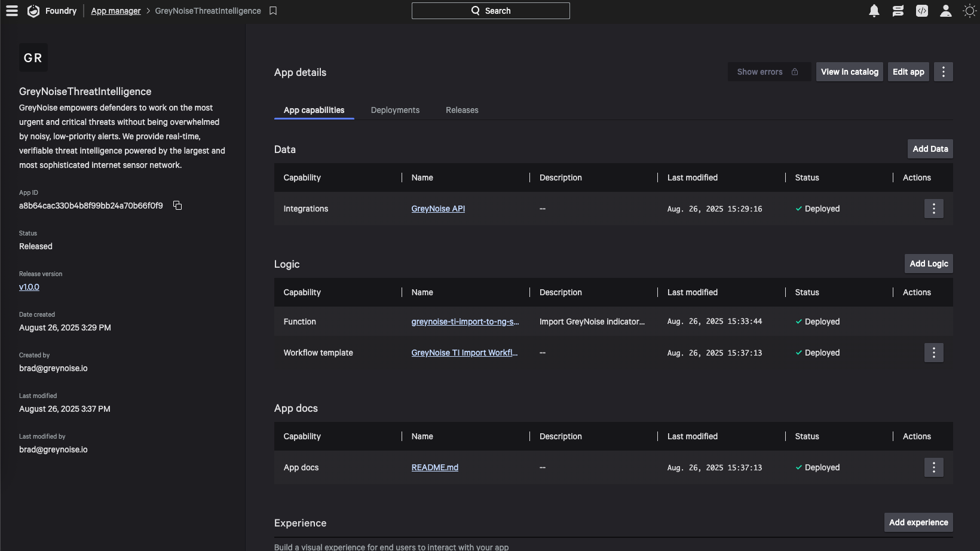Image resolution: width=980 pixels, height=551 pixels.
Task: Click the Workflow template capability cell
Action: pos(318,353)
